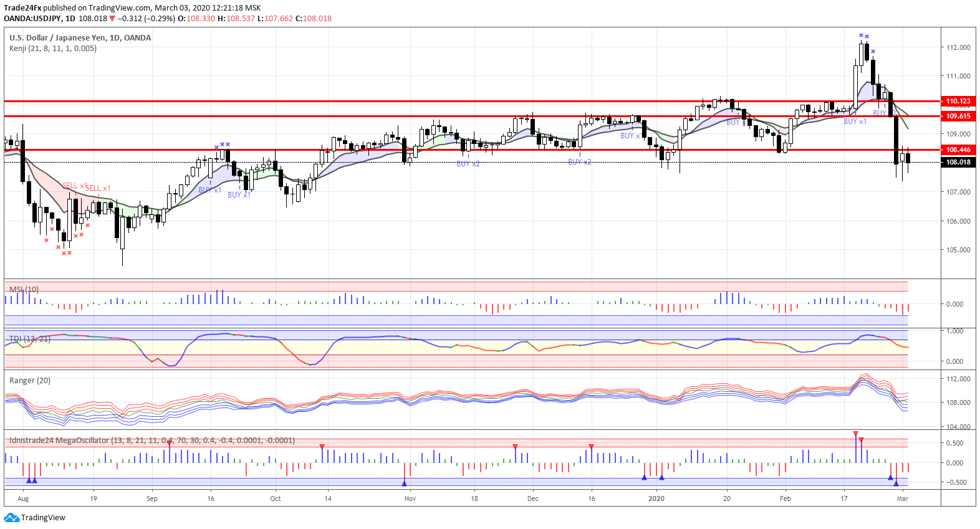
Task: Click the blue up-triangle near Nov in MegaOscillator
Action: coord(405,484)
